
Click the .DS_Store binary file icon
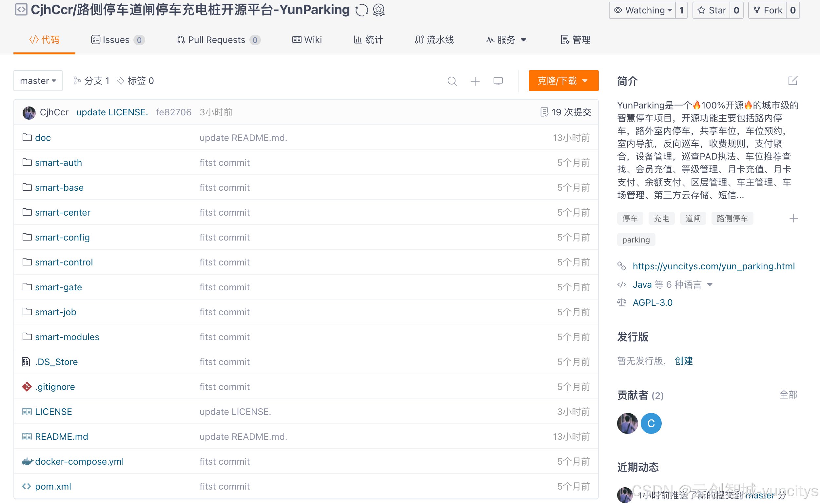(x=26, y=362)
